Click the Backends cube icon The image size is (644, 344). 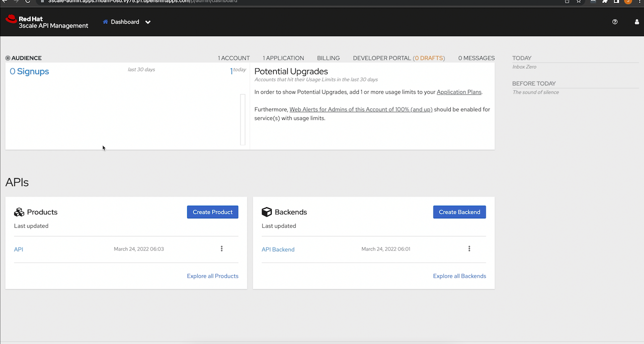[x=266, y=212]
